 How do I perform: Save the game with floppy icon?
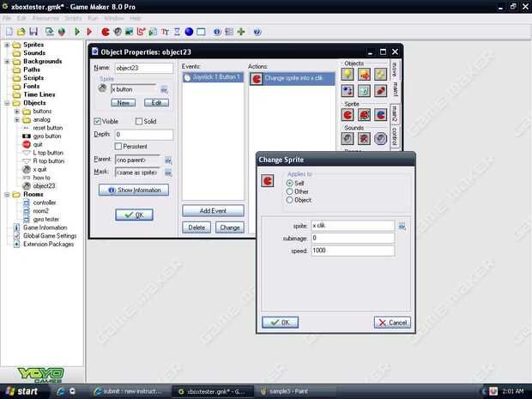(33, 32)
